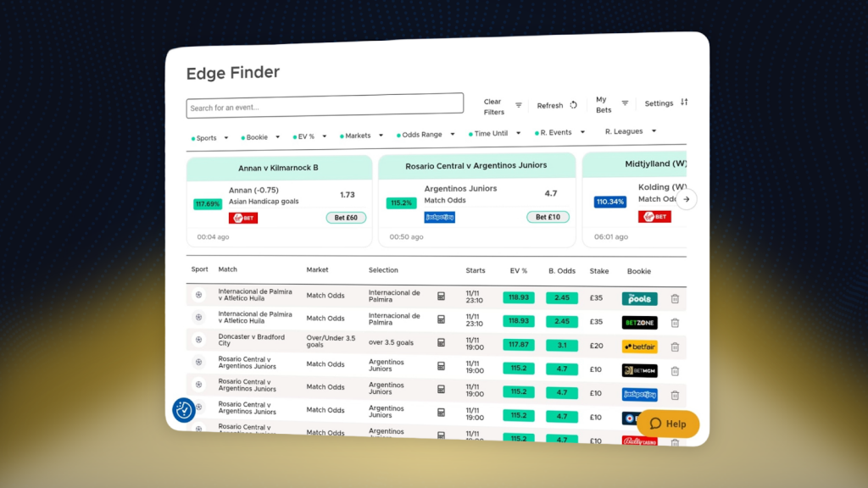The image size is (868, 488).
Task: Click the betfair logo on the Doncaster row
Action: coord(640,347)
